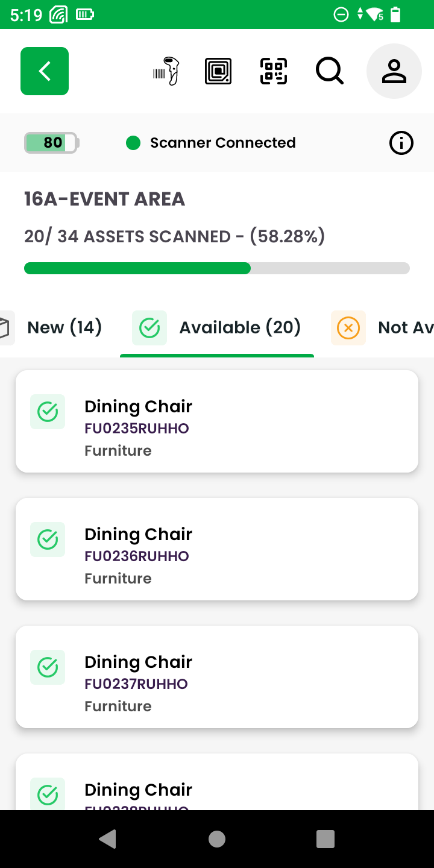The width and height of the screenshot is (434, 868).
Task: Select the Available (20) tab
Action: coord(217,327)
